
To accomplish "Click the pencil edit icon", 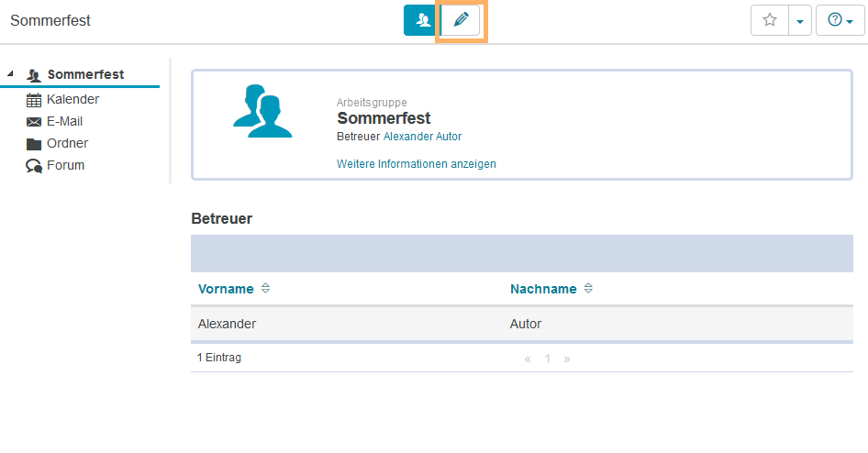I will tap(461, 20).
